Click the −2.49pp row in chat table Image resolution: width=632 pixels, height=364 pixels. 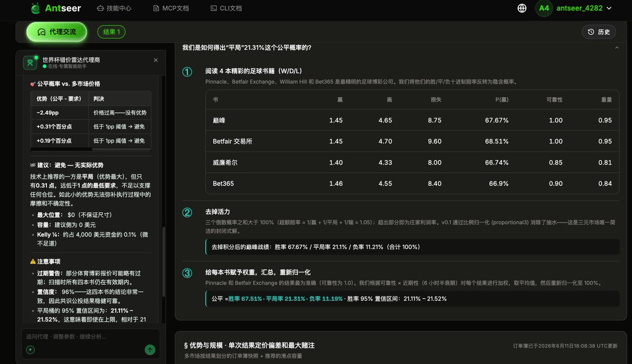[x=91, y=113]
